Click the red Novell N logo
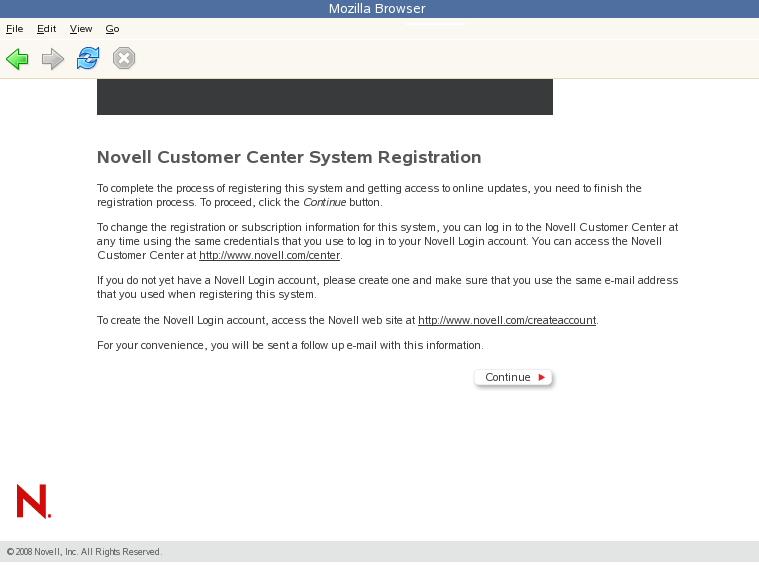759x566 pixels. tap(33, 501)
